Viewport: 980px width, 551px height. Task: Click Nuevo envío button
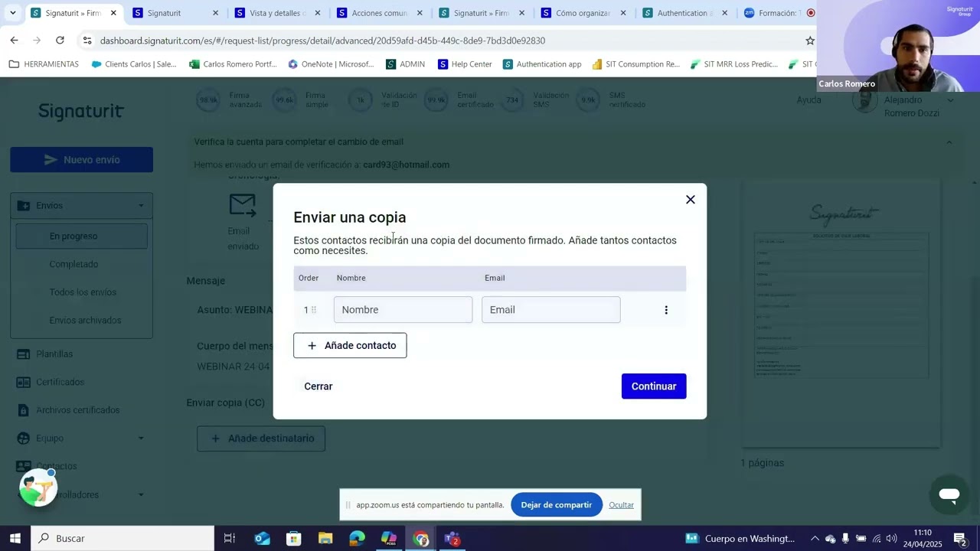click(81, 160)
